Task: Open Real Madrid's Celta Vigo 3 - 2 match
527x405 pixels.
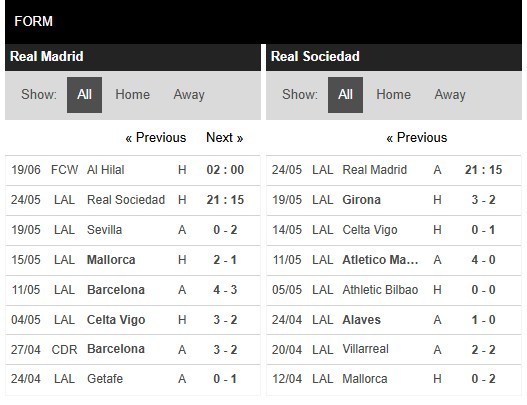Action: [x=133, y=320]
